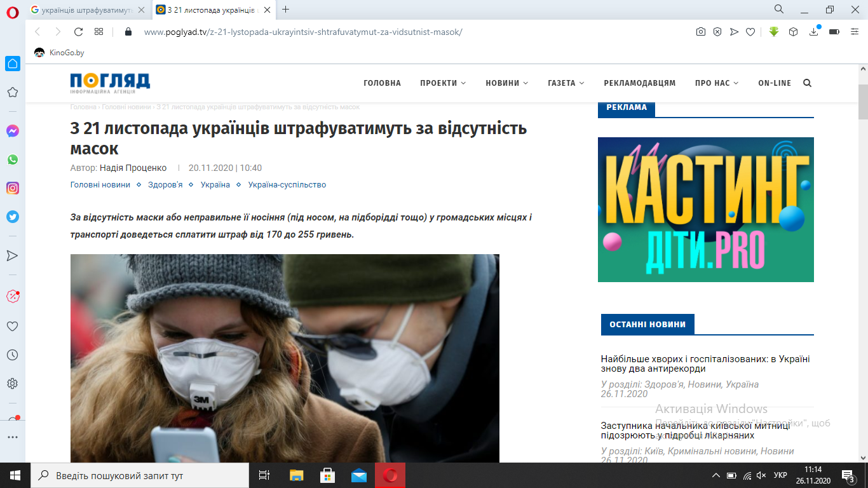The image size is (868, 488).
Task: Click Головна in the breadcrumb trail
Action: [83, 107]
